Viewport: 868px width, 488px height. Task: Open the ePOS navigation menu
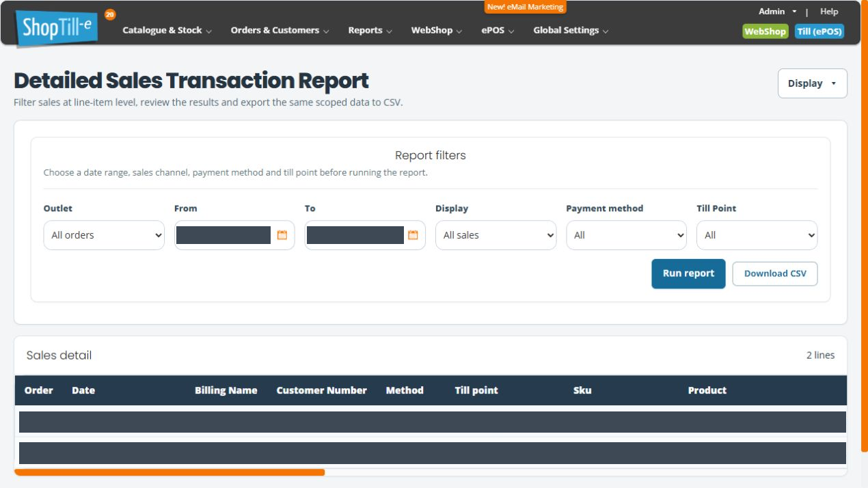click(x=498, y=30)
